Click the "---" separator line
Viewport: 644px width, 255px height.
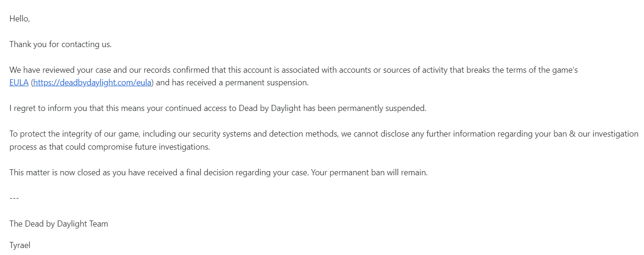click(14, 198)
